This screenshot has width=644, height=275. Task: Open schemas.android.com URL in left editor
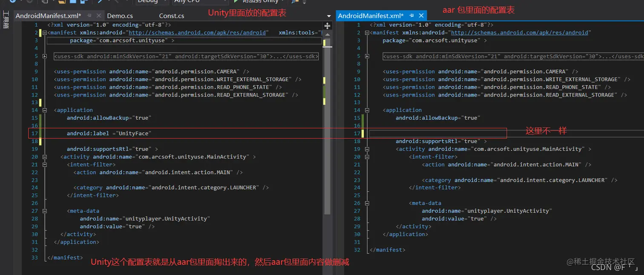(x=198, y=32)
